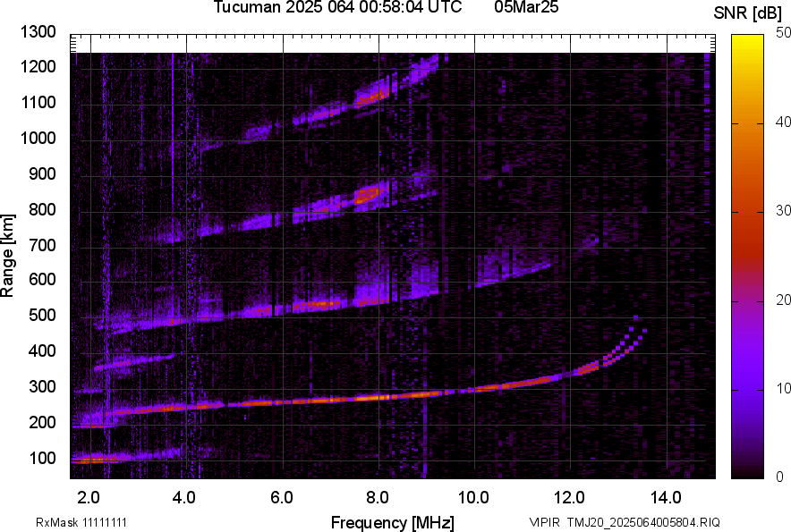Click the 50 tick label on the colorbar
Image resolution: width=791 pixels, height=532 pixels.
[x=783, y=33]
